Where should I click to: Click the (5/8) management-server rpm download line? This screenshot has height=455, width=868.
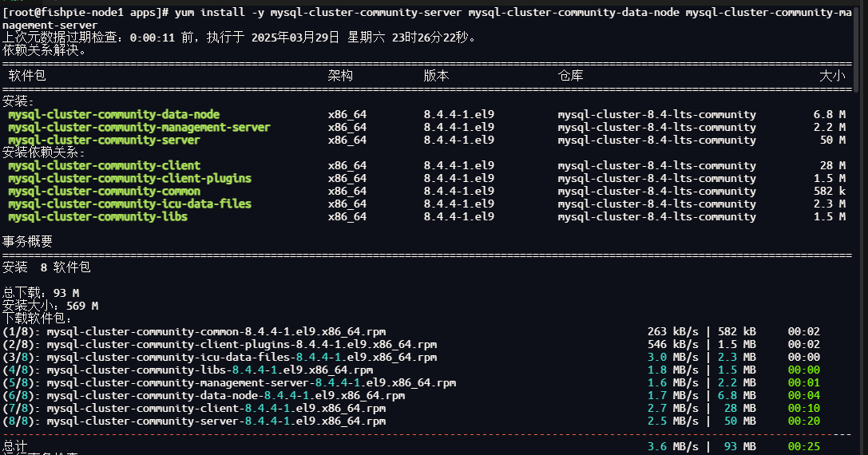411,382
